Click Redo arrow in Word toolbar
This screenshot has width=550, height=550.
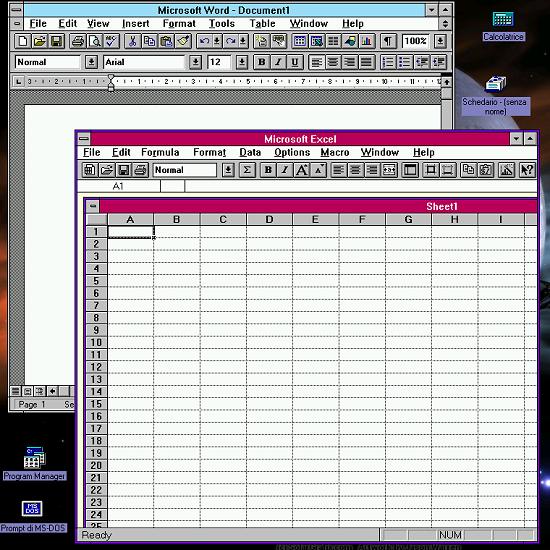[x=230, y=41]
